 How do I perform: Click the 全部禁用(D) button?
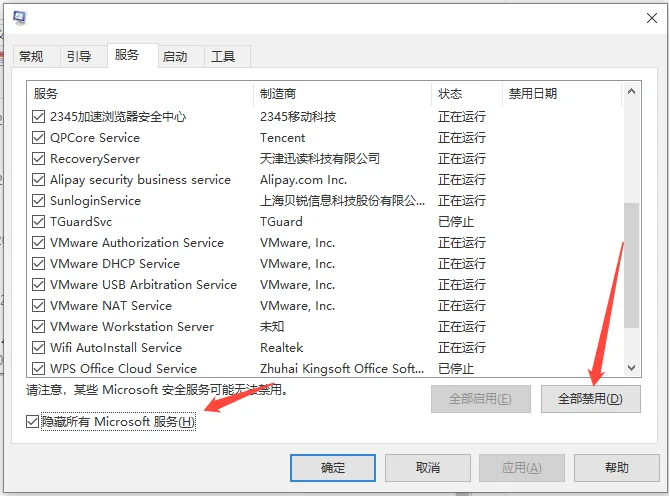click(591, 399)
